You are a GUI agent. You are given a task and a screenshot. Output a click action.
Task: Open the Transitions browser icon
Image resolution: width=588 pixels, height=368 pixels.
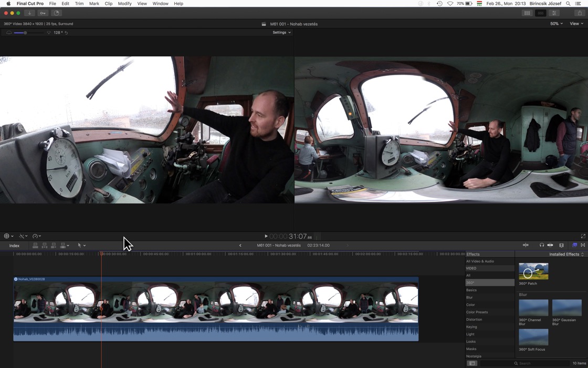(x=583, y=246)
